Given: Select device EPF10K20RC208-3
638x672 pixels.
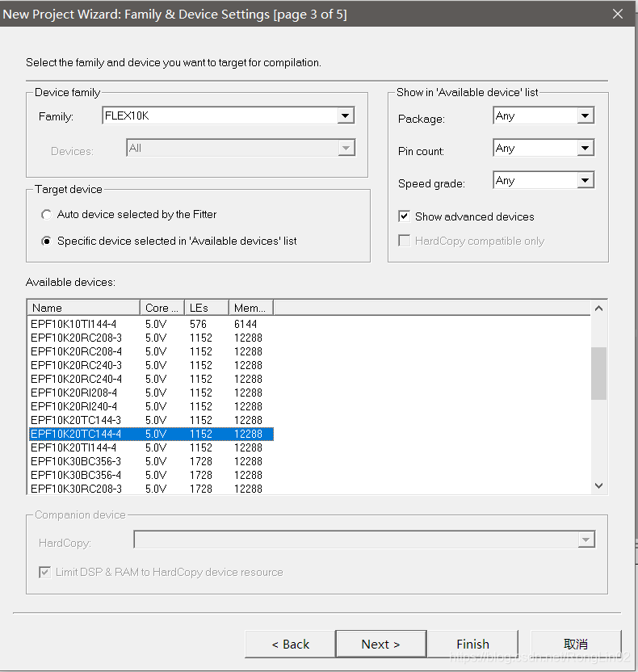Looking at the screenshot, I should click(x=76, y=338).
